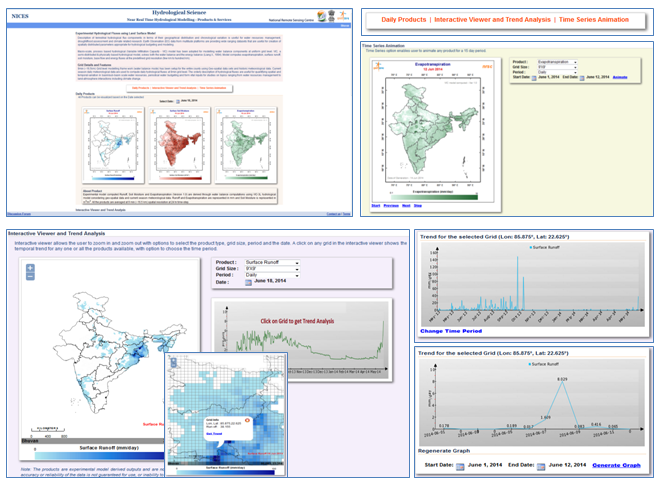This screenshot has height=482, width=657.
Task: Open the Period dropdown in Time Series Animation
Action: [557, 72]
